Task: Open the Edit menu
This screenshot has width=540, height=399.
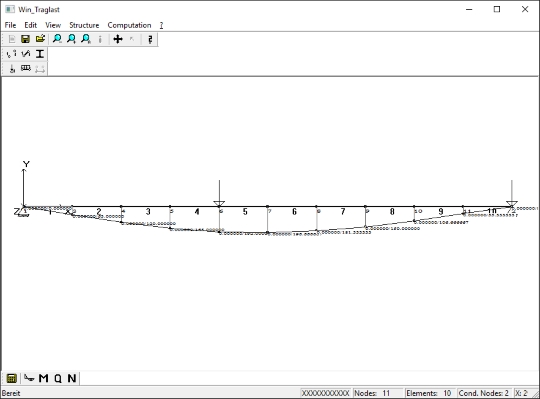Action: 30,25
